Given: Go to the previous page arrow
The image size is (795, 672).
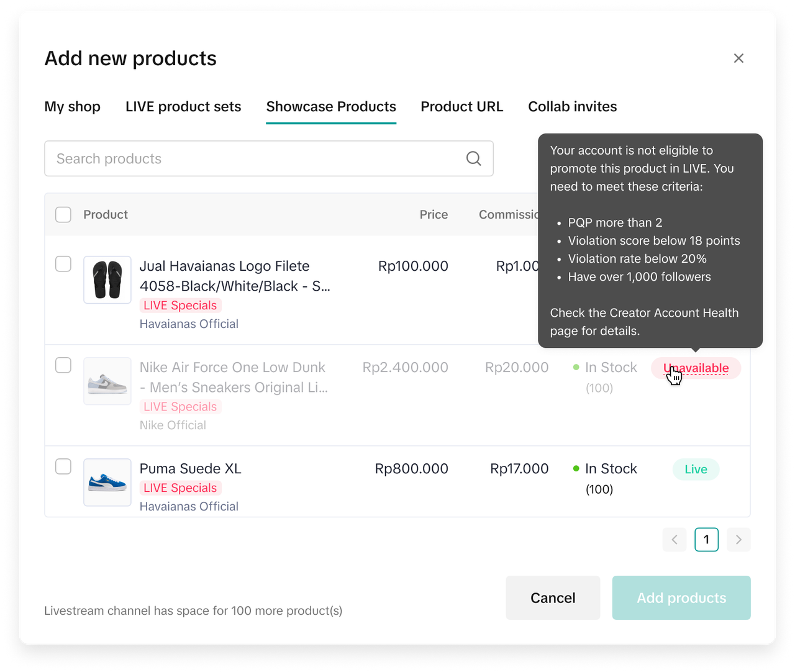Looking at the screenshot, I should click(x=675, y=540).
